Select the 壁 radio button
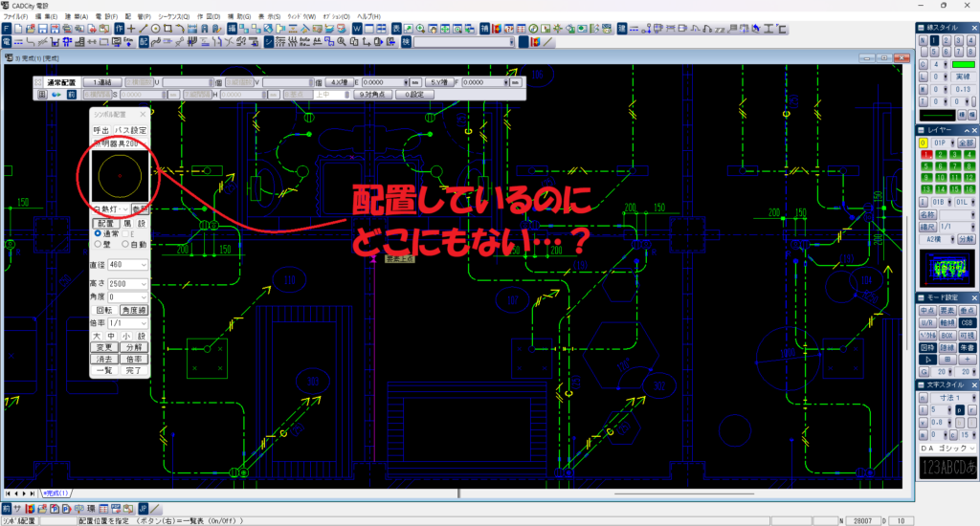 pos(99,244)
